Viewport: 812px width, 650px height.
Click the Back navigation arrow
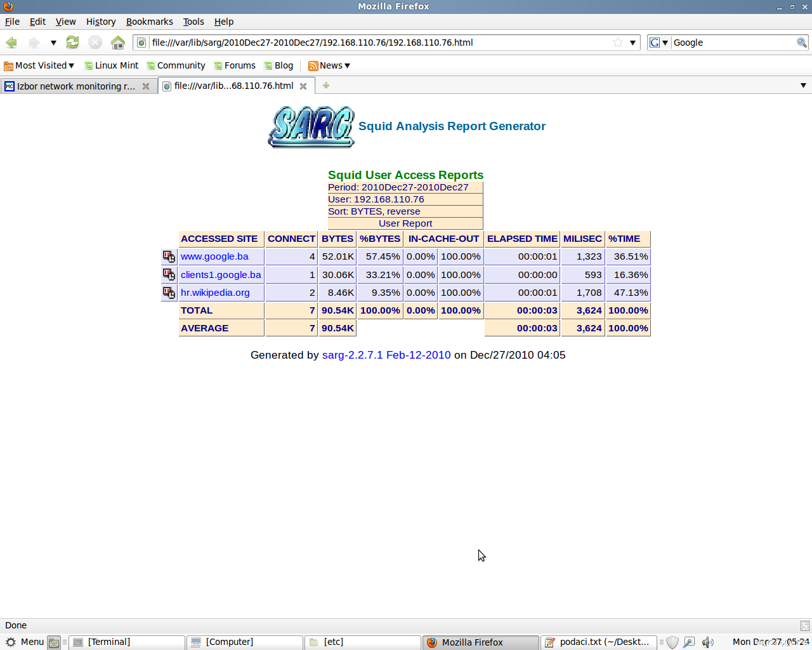[11, 43]
